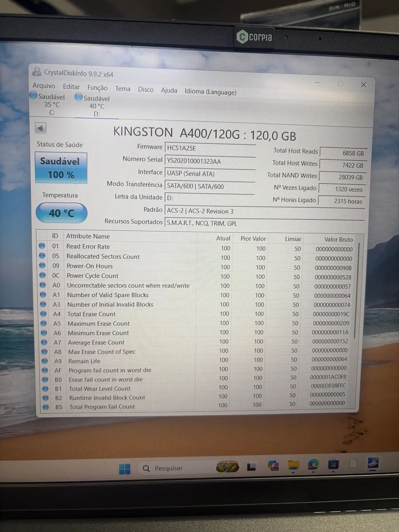Open Task View from the taskbar
The width and height of the screenshot is (399, 532).
251,467
